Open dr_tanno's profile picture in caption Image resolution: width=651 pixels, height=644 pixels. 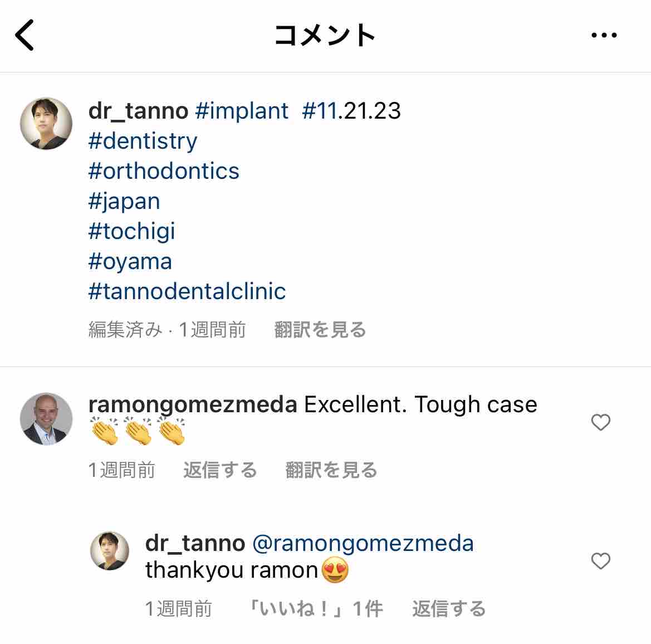46,123
